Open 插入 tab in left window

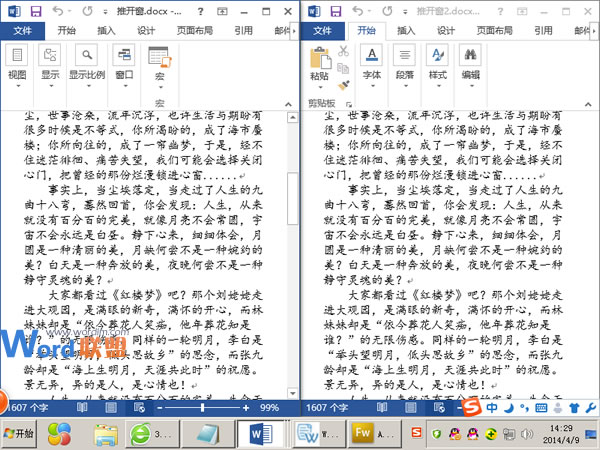click(x=106, y=30)
